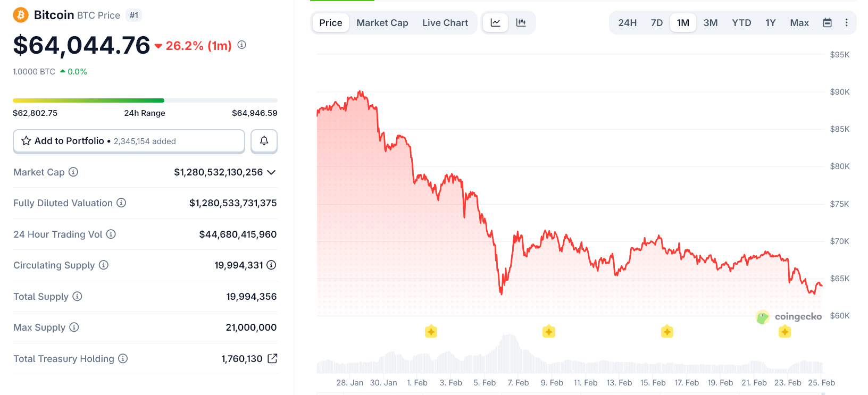
Task: Switch to the Live Chart tab
Action: click(x=445, y=23)
